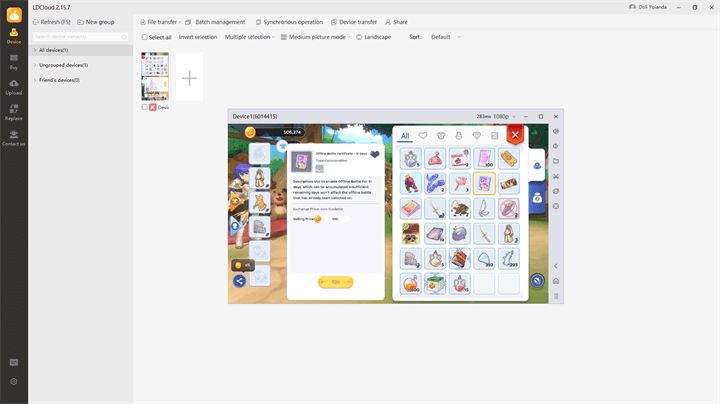This screenshot has width=720, height=404.
Task: Select the pink poring hat item
Action: click(x=435, y=159)
